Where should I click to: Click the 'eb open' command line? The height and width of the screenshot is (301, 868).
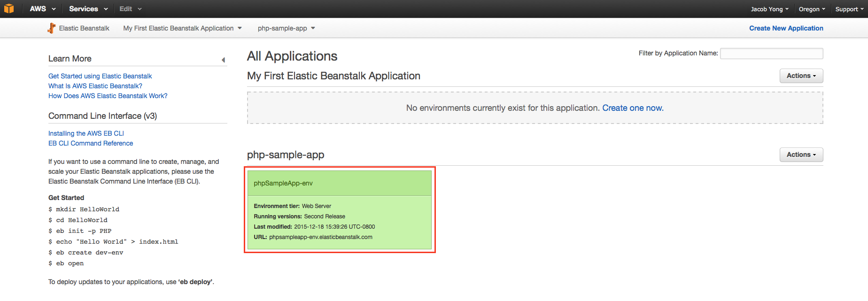(x=66, y=263)
